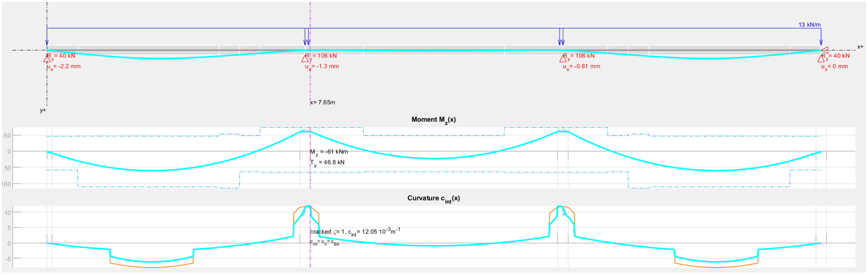868x275 pixels.
Task: Click the ux = 0 mm label at right support
Action: click(x=835, y=67)
